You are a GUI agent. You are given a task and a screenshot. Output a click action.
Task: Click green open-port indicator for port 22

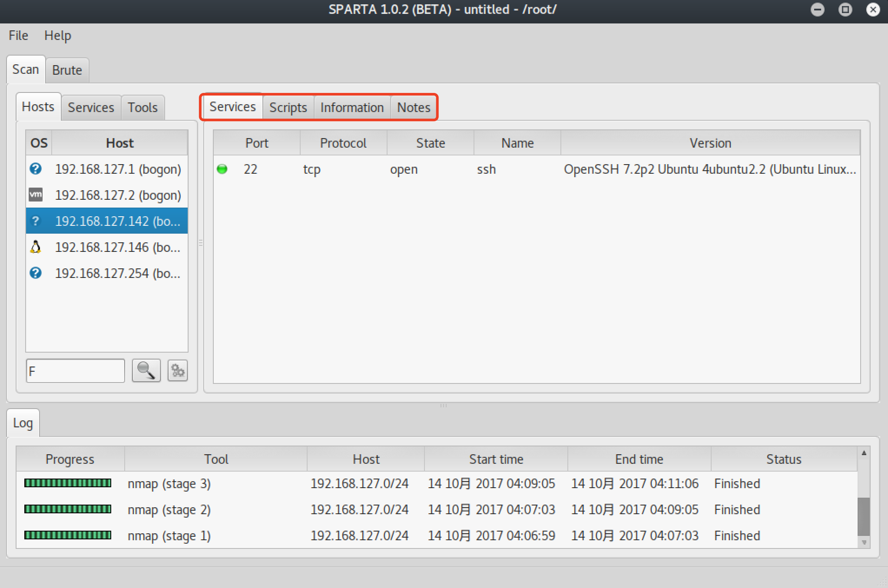222,169
